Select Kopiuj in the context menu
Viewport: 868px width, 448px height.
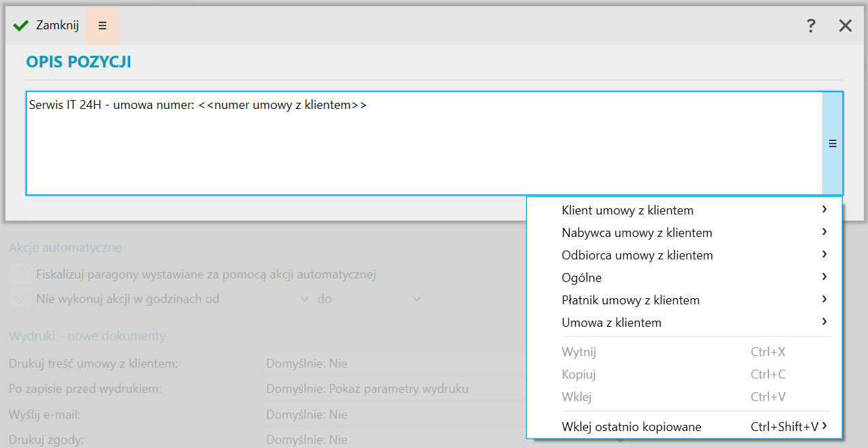coord(579,374)
